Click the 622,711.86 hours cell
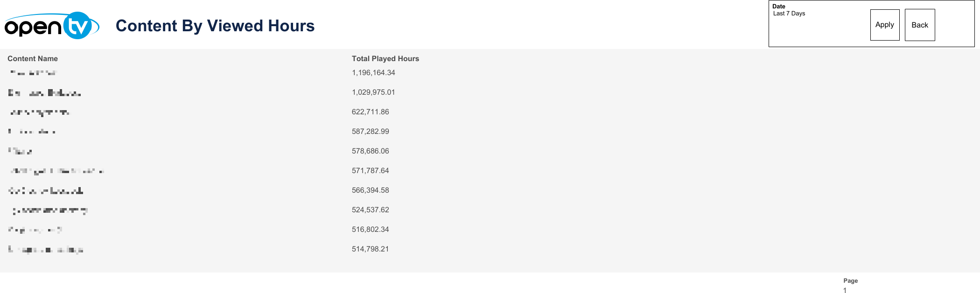This screenshot has height=293, width=980. pyautogui.click(x=370, y=112)
